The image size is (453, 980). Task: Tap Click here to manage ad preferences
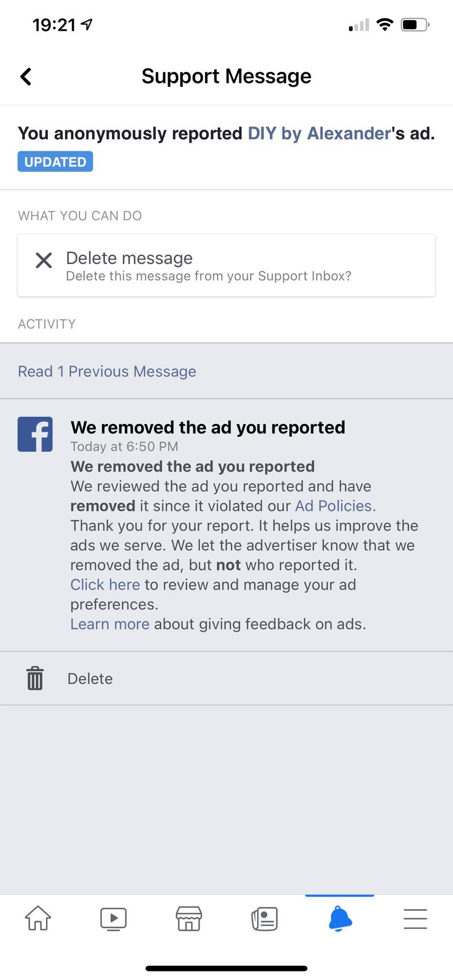point(105,584)
